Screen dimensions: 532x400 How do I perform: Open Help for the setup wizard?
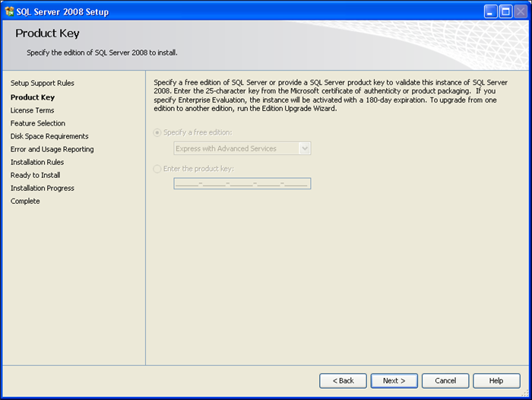[496, 381]
